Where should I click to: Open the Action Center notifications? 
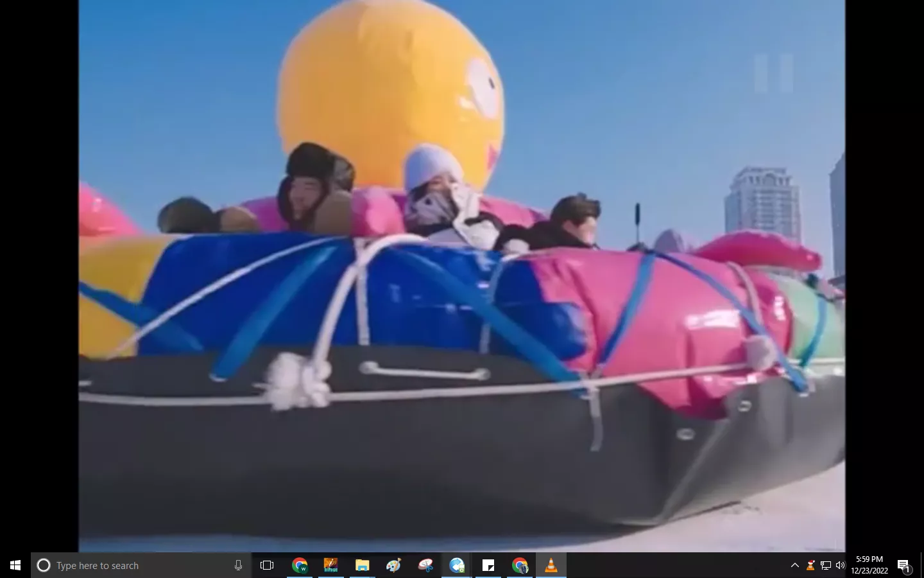tap(903, 565)
